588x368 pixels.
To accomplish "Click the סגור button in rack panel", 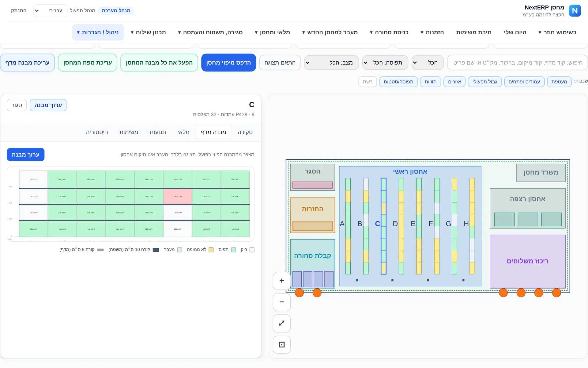I will pos(17,105).
